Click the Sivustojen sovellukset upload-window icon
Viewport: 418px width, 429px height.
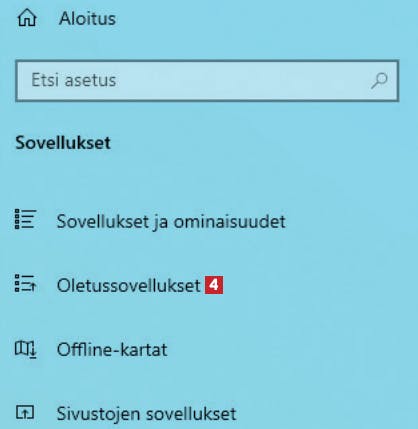pos(25,412)
